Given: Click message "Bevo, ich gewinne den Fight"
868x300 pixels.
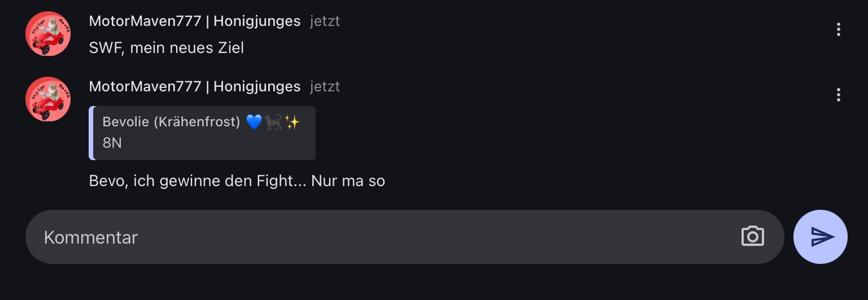Looking at the screenshot, I should [x=237, y=181].
